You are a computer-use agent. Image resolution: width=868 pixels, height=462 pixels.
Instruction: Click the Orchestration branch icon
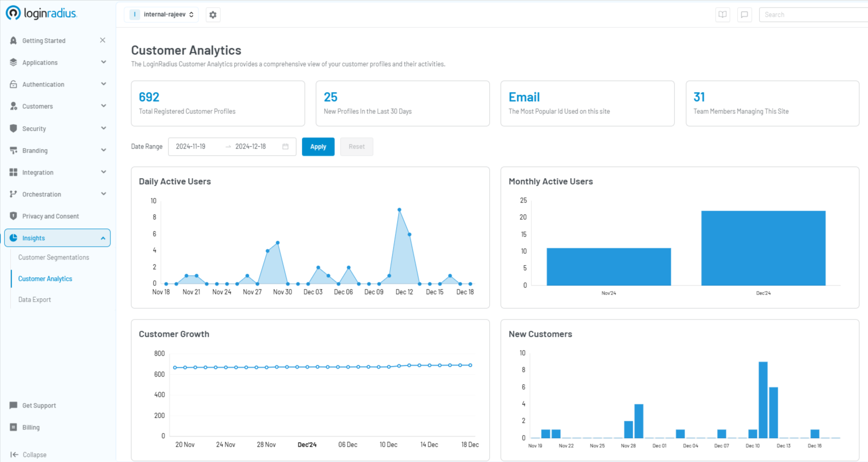point(14,194)
